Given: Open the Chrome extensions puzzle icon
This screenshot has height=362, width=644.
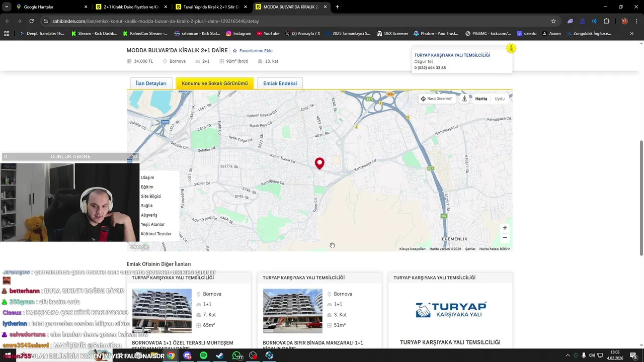Looking at the screenshot, I should click(x=606, y=21).
